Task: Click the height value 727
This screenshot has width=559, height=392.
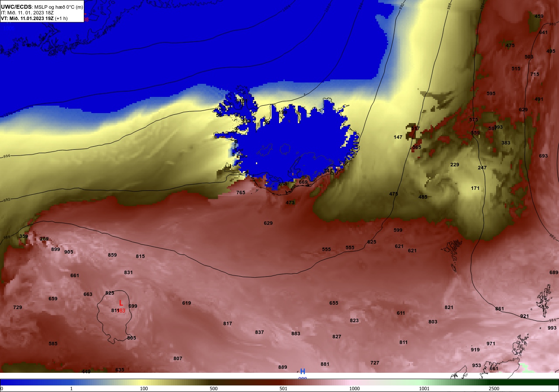Action: tap(375, 363)
